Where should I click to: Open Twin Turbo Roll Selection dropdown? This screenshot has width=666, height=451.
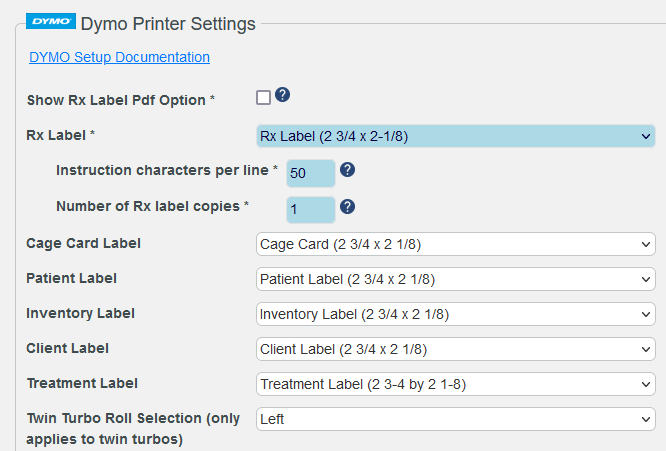[x=456, y=419]
